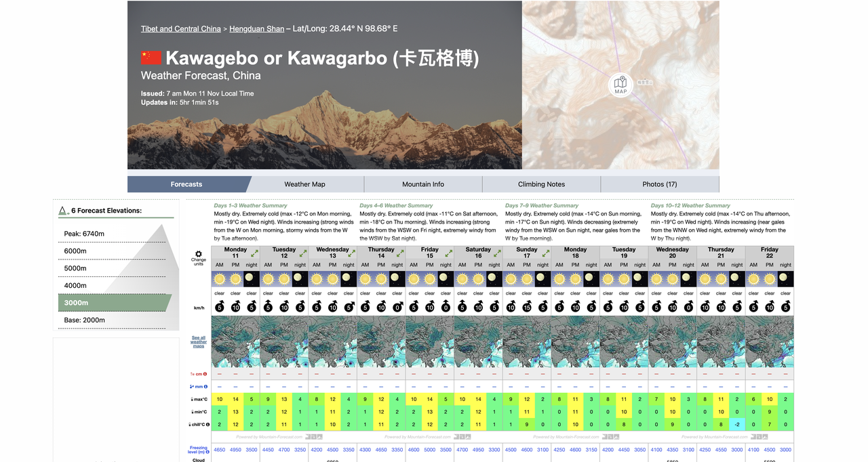Viewport: 868px width, 462px height.
Task: Select Base: 2000m forecast elevation
Action: (85, 320)
